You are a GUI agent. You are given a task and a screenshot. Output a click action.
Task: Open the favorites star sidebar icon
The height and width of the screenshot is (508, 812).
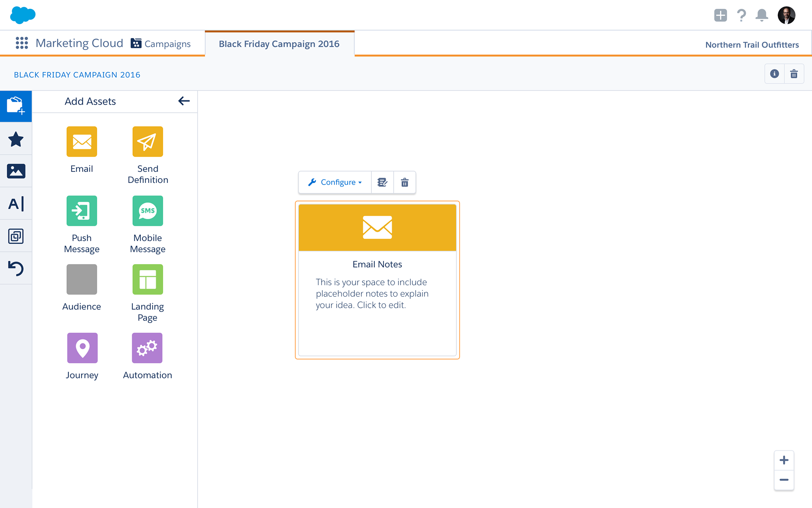(16, 139)
